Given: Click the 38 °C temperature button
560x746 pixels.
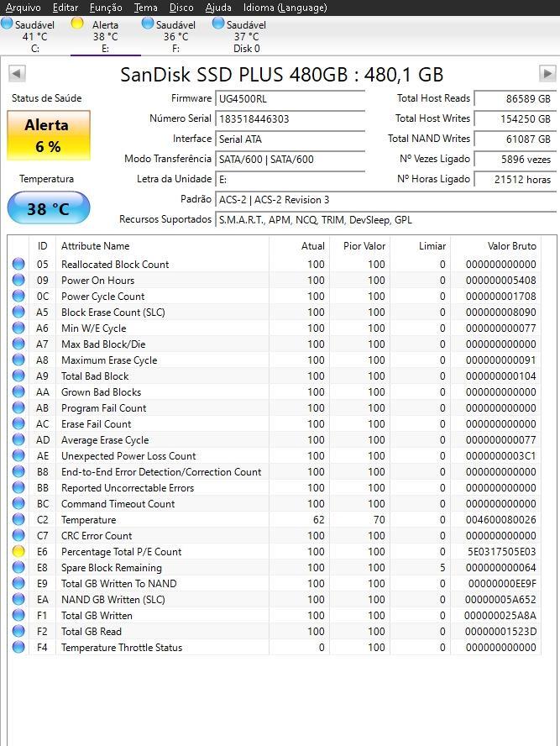Looking at the screenshot, I should coord(49,208).
